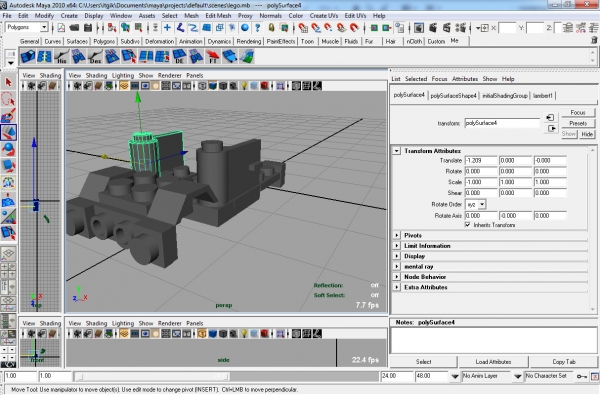Viewport: 600px width, 395px height.
Task: Expand the Pivots section
Action: (x=397, y=235)
